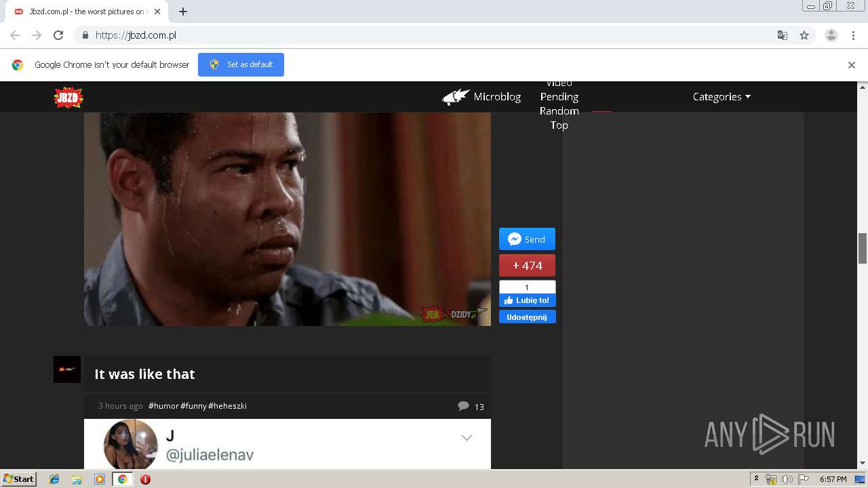The image size is (868, 488).
Task: Open the media player taskbar icon
Action: coord(100,479)
